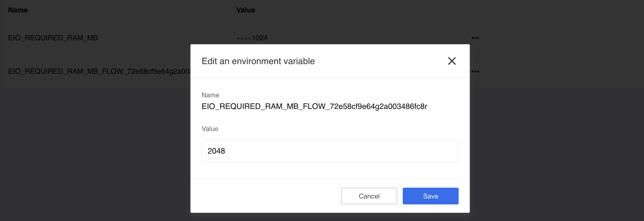Screen dimensions: 644x221
Task: Select the EIO_REQUIRED_RAM_MB variable name
Action: tap(53, 38)
